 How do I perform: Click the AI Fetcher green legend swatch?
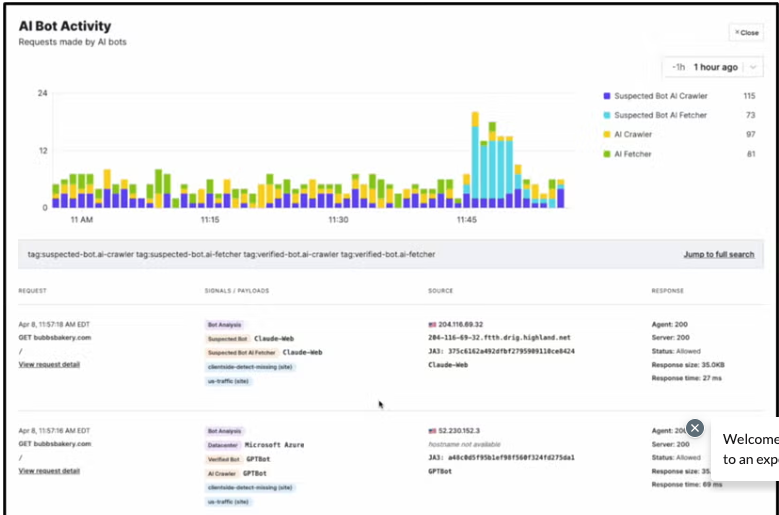coord(607,154)
